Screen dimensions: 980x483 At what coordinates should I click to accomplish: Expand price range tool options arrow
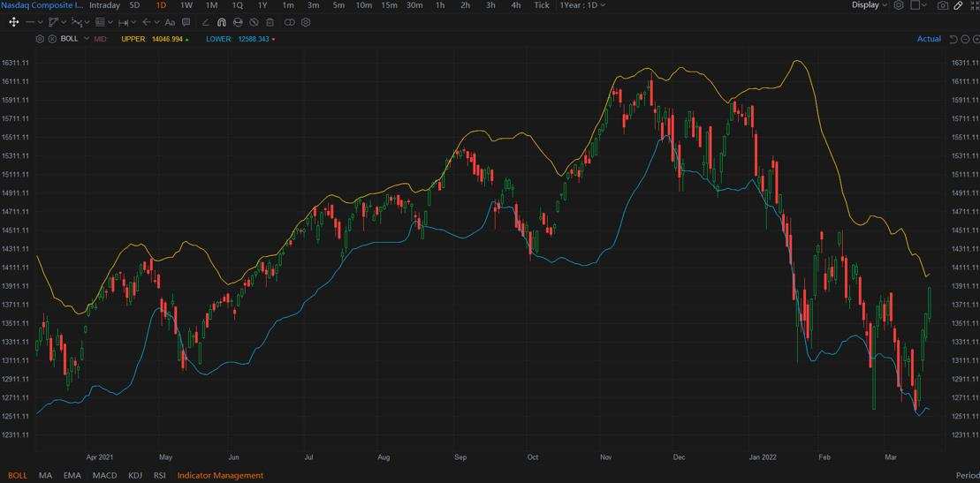click(133, 22)
